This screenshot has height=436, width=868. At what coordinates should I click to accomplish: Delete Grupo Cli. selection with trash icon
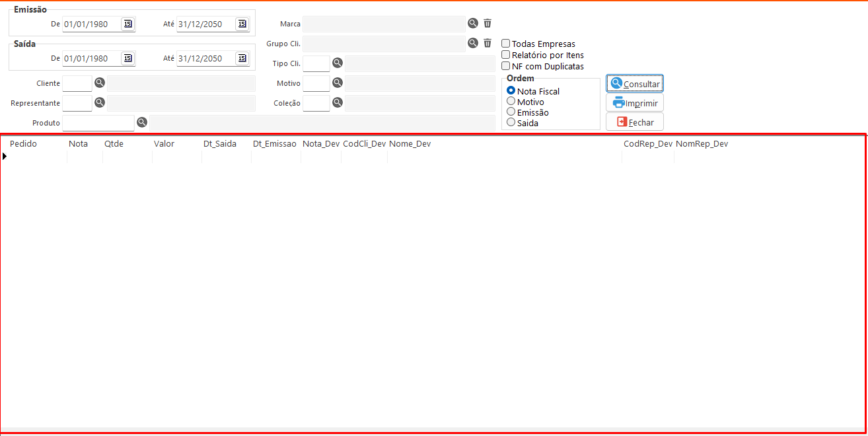pyautogui.click(x=488, y=43)
